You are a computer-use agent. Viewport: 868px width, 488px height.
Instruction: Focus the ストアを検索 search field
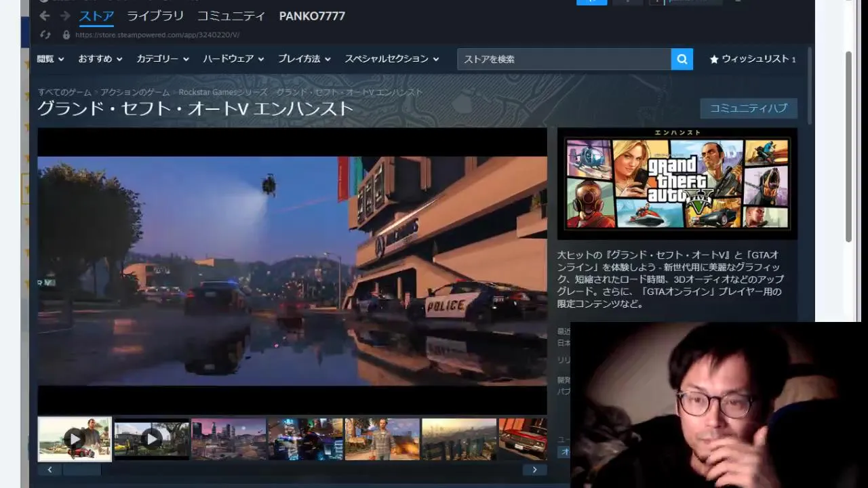[564, 59]
